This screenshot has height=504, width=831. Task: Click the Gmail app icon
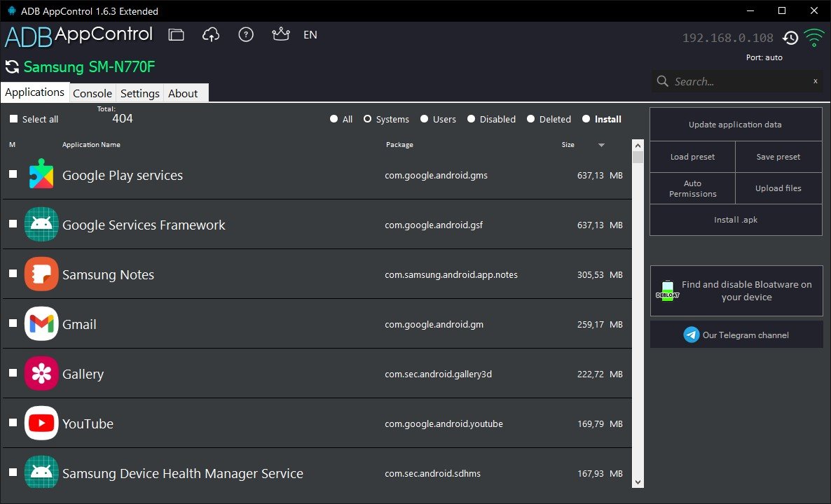click(x=41, y=323)
